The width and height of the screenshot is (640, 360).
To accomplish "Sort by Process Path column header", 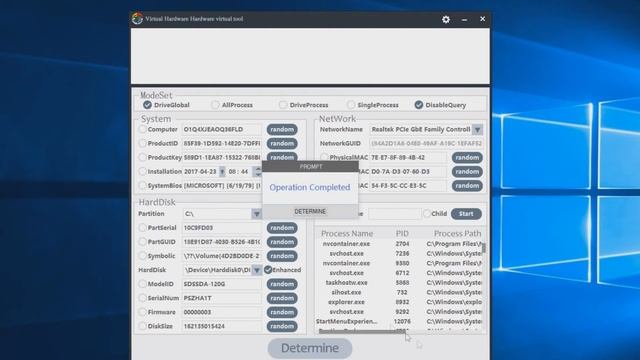I will pos(457,233).
